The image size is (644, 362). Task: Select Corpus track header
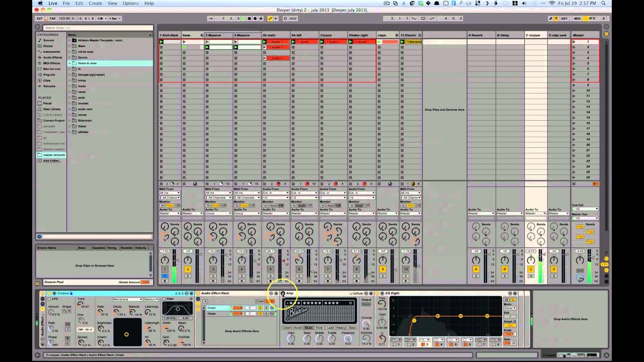[333, 35]
